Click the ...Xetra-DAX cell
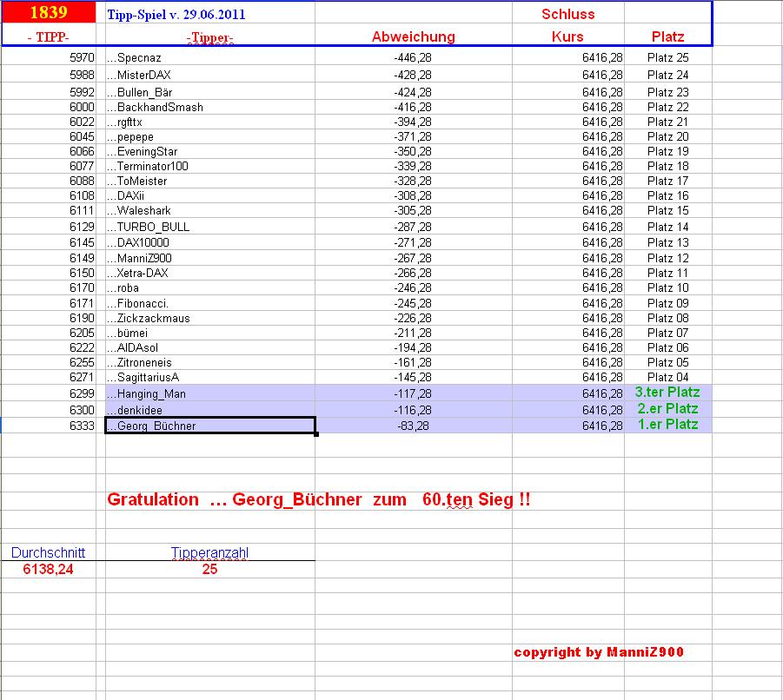 click(x=209, y=273)
